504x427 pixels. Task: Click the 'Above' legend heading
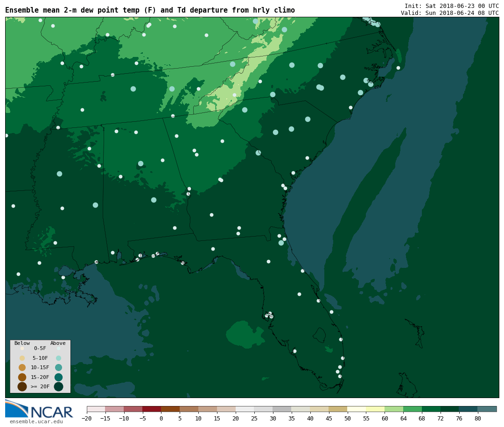click(x=58, y=343)
